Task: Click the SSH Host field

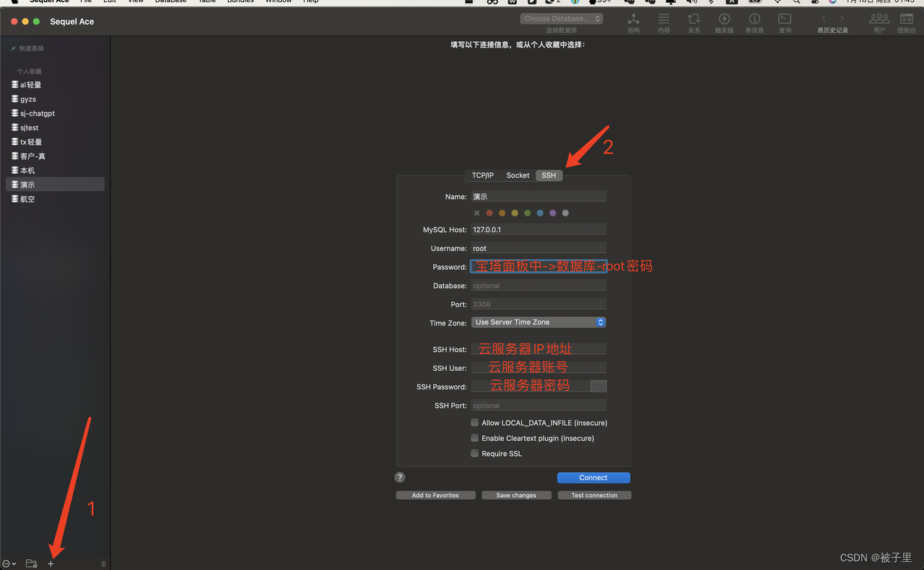Action: tap(539, 349)
